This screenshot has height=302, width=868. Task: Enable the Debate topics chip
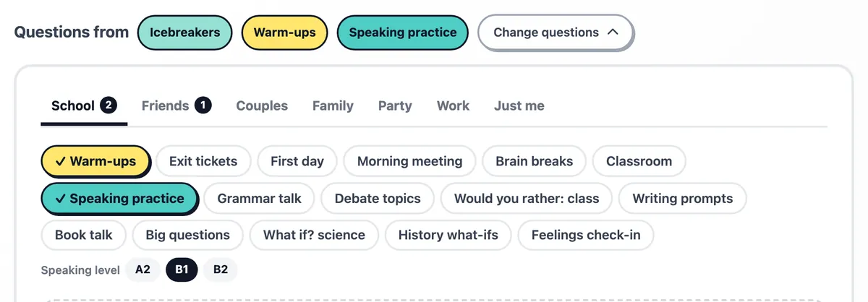coord(378,199)
